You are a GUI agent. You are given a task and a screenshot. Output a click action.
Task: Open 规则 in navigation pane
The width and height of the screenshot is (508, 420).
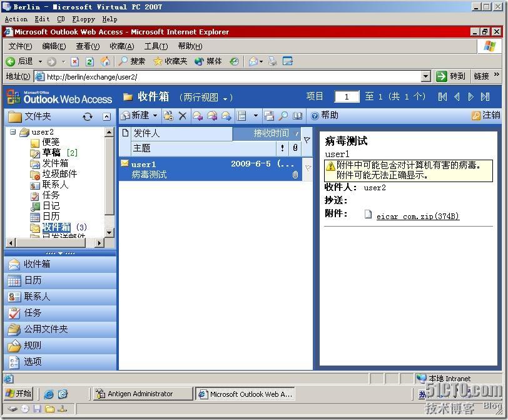(x=60, y=346)
